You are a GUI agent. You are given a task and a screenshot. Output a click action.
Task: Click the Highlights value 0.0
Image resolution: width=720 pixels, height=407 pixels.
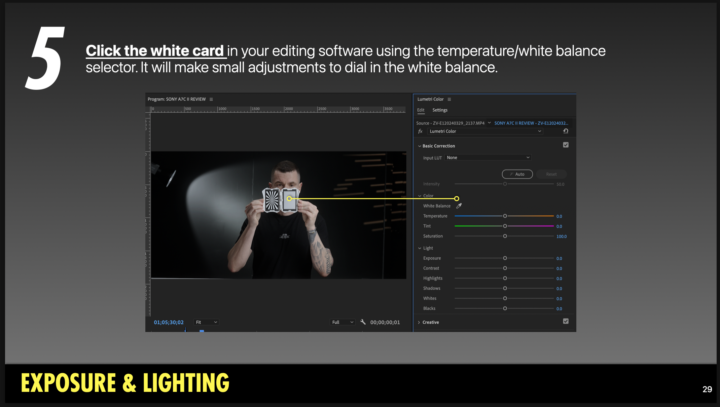559,279
